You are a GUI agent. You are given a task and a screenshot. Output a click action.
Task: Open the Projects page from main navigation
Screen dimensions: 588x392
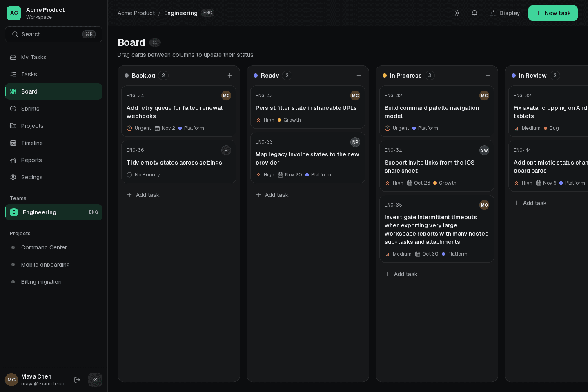click(53, 126)
